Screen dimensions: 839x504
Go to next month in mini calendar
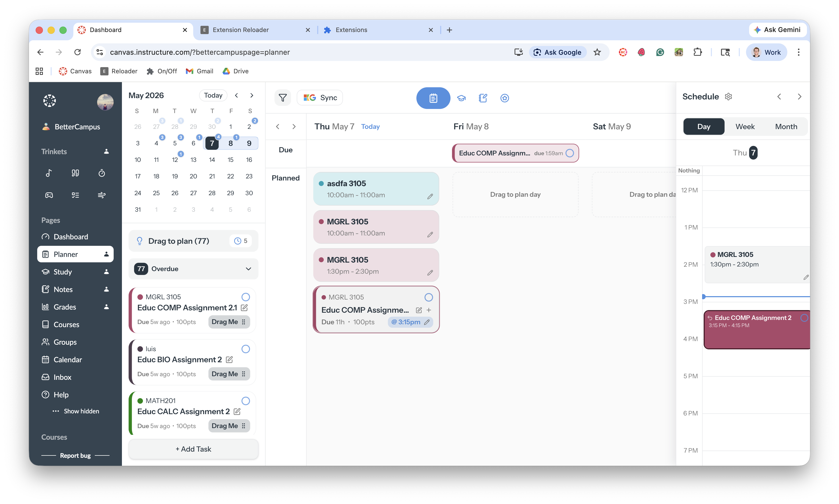[252, 96]
